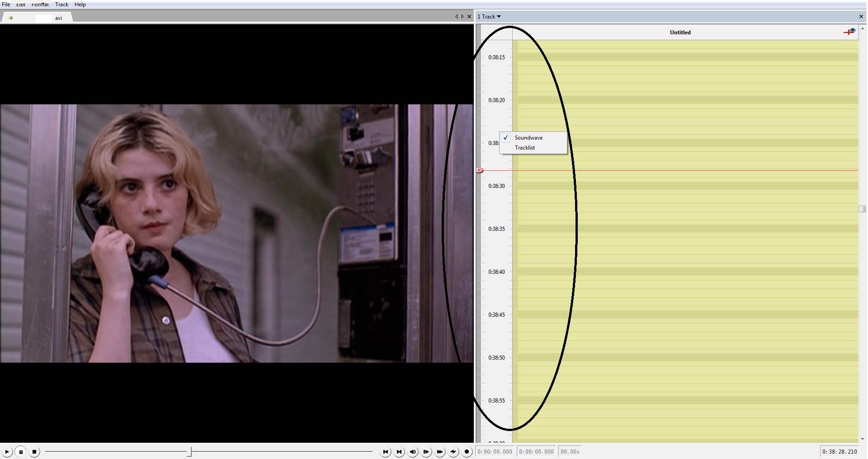Click the record button

[467, 451]
